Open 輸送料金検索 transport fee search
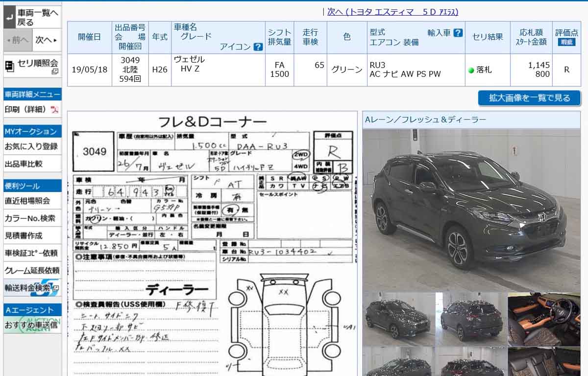This screenshot has height=376, width=588. coord(32,288)
